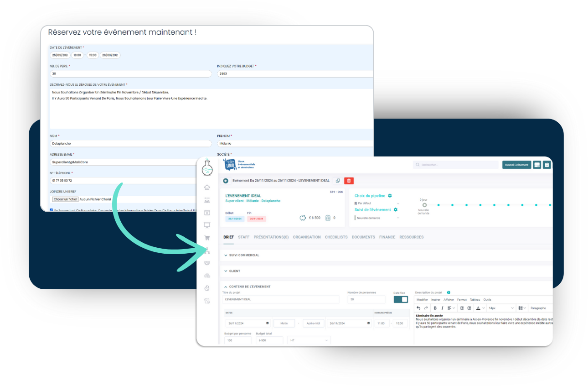Screen dimensions: 588x386
Task: Switch to the Finance tab
Action: pos(387,237)
